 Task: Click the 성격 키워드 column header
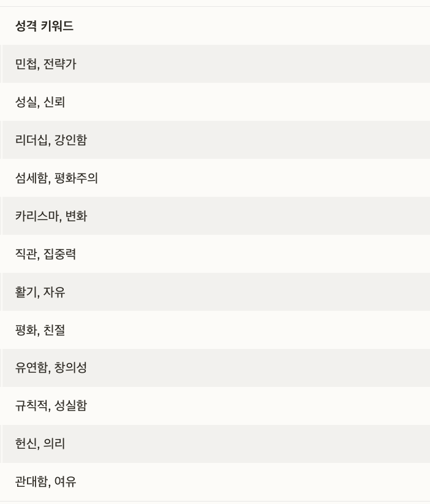click(x=215, y=26)
